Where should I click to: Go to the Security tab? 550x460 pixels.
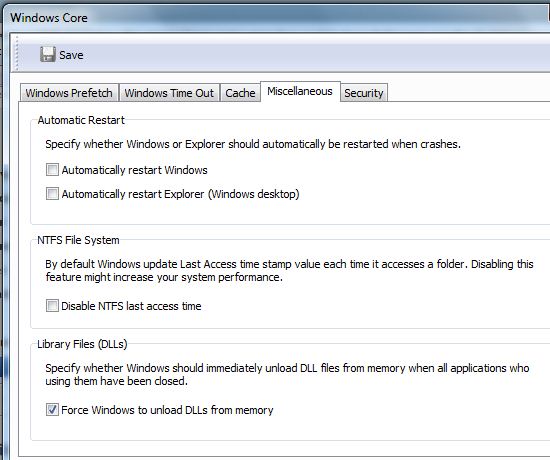coord(364,93)
